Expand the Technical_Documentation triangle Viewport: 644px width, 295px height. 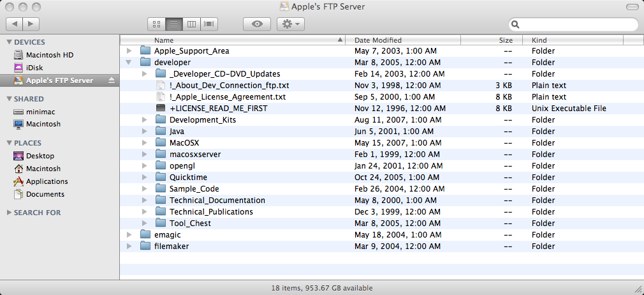click(x=145, y=200)
